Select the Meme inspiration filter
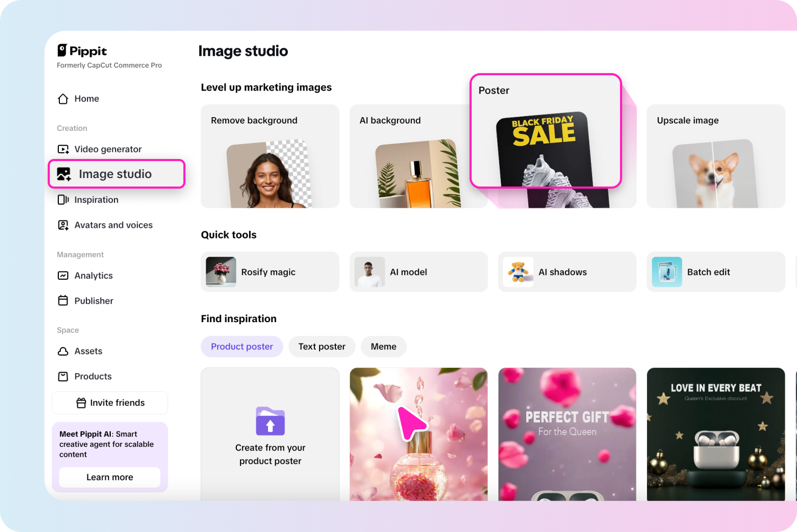 384,347
